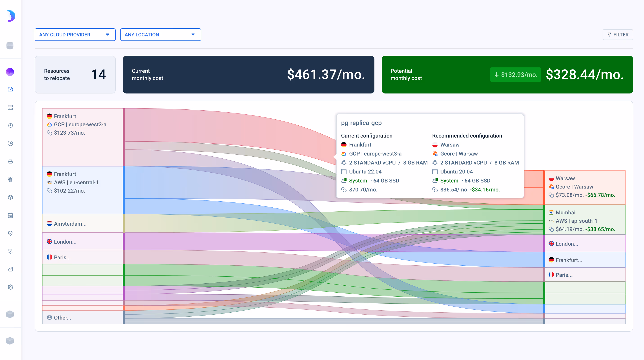Open the Any Location dropdown

[160, 35]
